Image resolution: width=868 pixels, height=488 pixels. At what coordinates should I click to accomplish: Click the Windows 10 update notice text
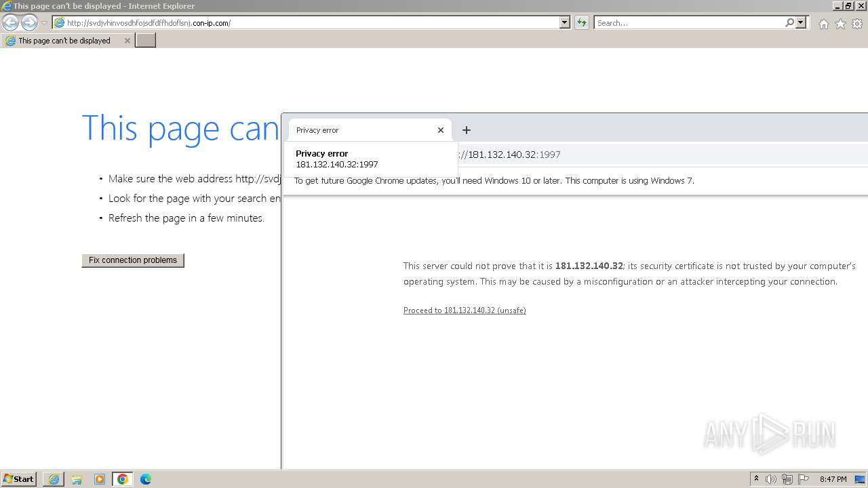tap(494, 181)
